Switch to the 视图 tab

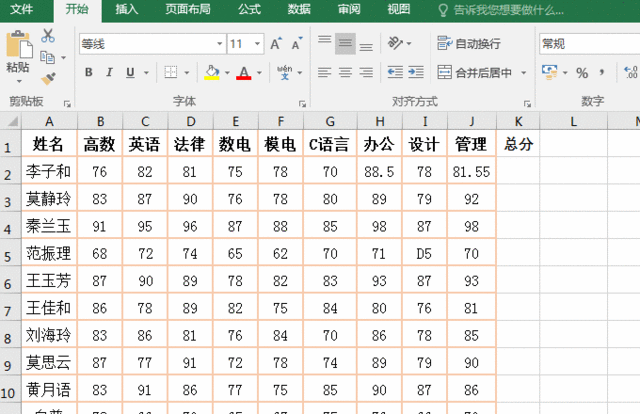[x=399, y=9]
